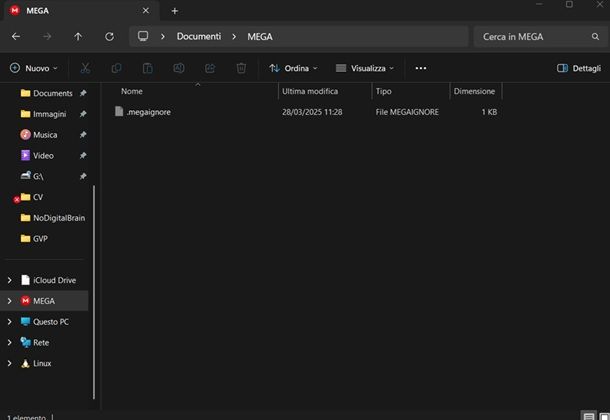This screenshot has height=420, width=610.
Task: Click the Copy icon in toolbar
Action: 116,68
